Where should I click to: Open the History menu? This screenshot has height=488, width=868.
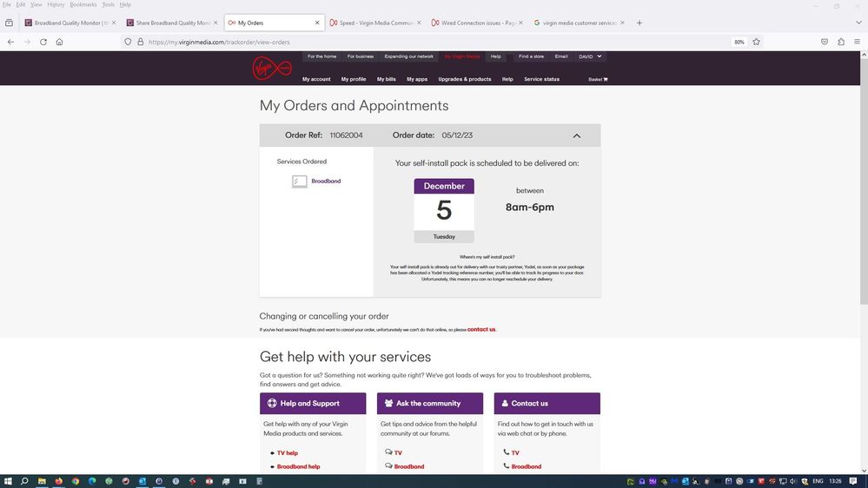[56, 4]
